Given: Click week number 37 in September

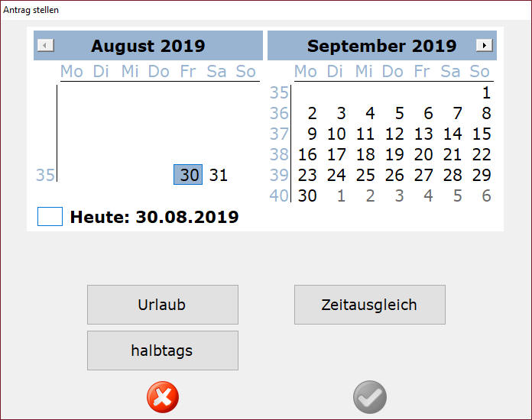Looking at the screenshot, I should click(280, 134).
